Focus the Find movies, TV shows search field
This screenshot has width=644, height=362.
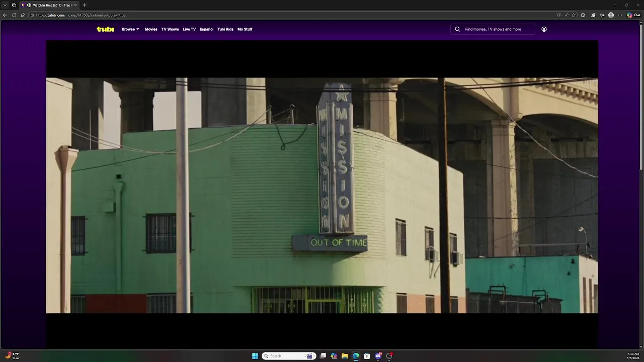(x=493, y=29)
